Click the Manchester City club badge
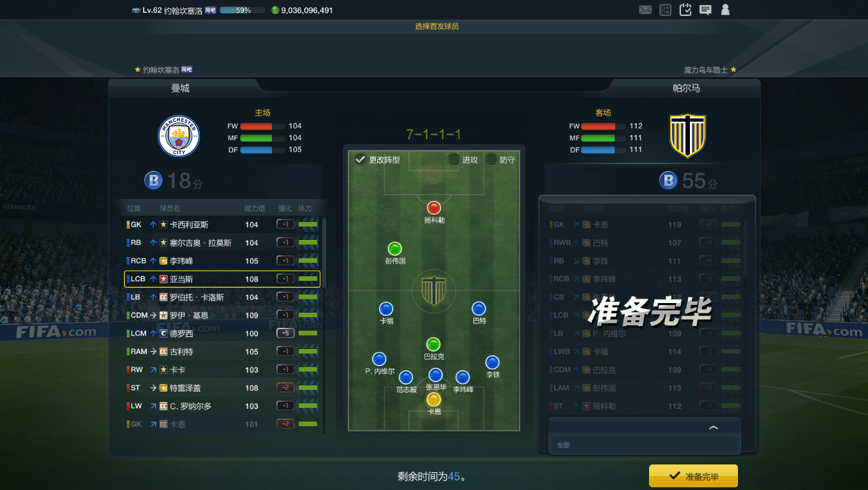Screen dimensions: 868x490 [x=179, y=136]
